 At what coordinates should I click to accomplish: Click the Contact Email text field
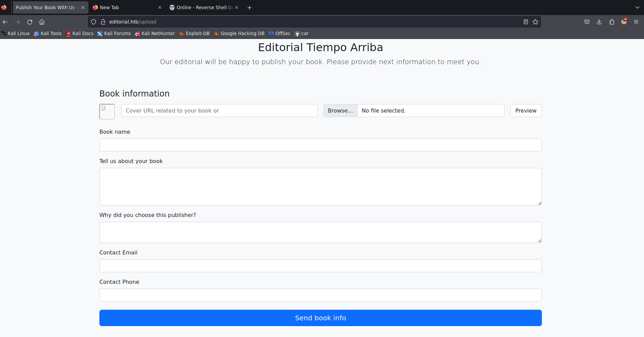tap(320, 266)
